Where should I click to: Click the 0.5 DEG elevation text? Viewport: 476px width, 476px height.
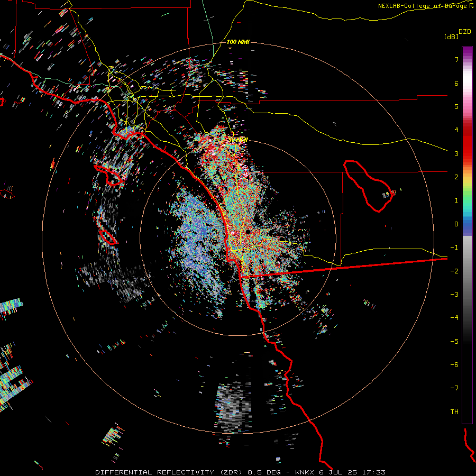264,472
